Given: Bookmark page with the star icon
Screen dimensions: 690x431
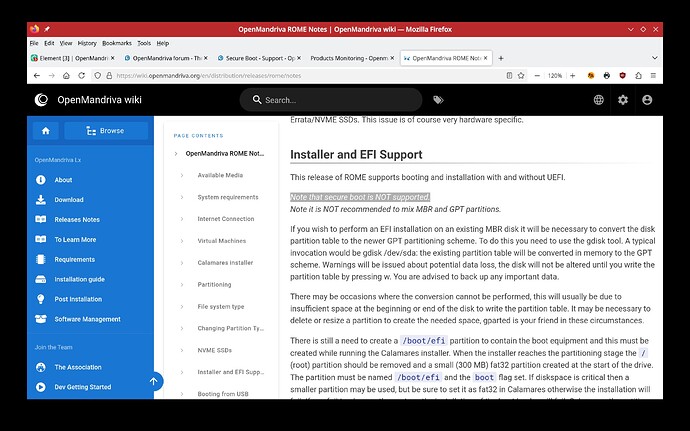Looking at the screenshot, I should pos(521,76).
